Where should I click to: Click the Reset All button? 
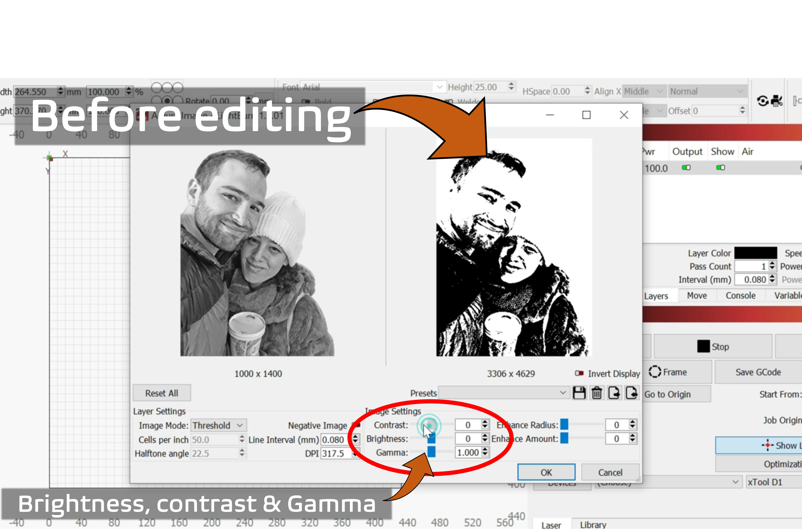(162, 393)
